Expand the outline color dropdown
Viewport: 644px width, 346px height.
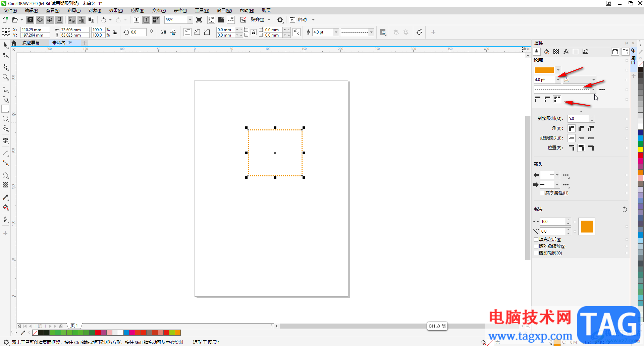coord(558,70)
